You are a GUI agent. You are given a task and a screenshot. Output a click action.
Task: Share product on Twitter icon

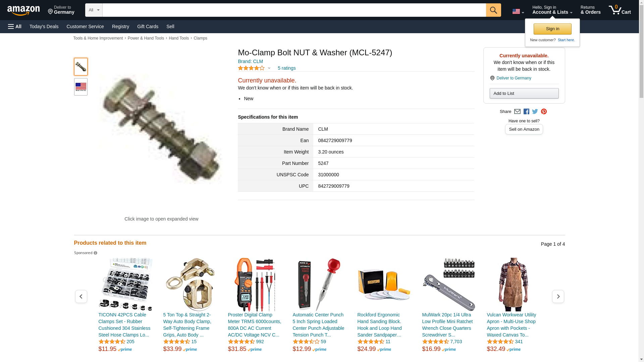(535, 112)
